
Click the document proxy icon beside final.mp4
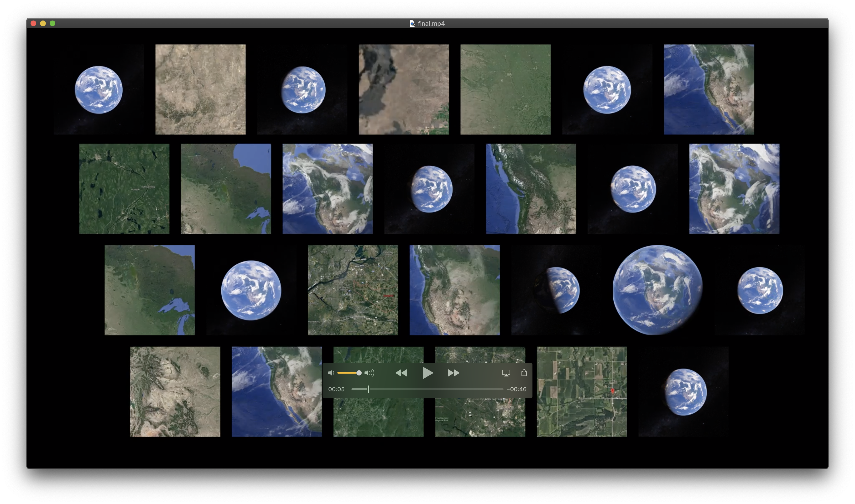412,23
